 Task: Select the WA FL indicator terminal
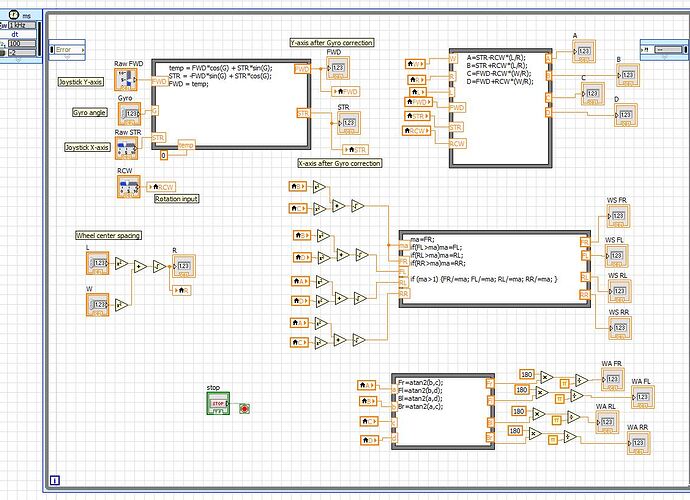[642, 397]
